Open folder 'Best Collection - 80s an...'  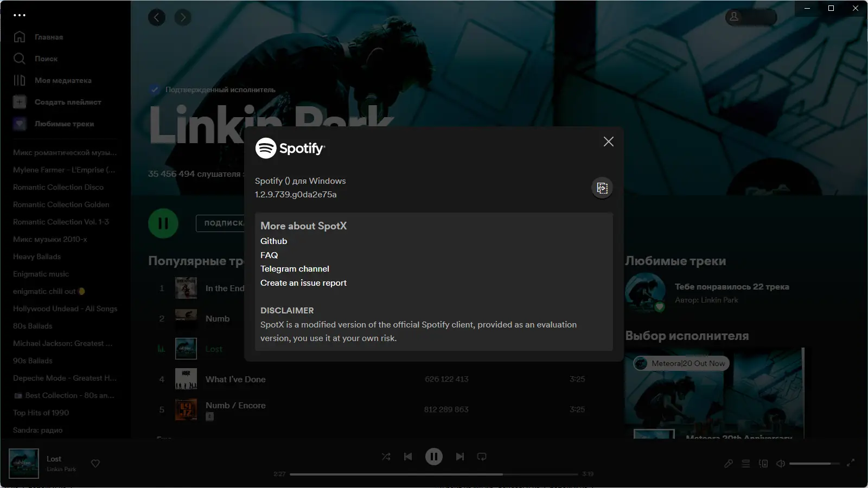pos(64,396)
